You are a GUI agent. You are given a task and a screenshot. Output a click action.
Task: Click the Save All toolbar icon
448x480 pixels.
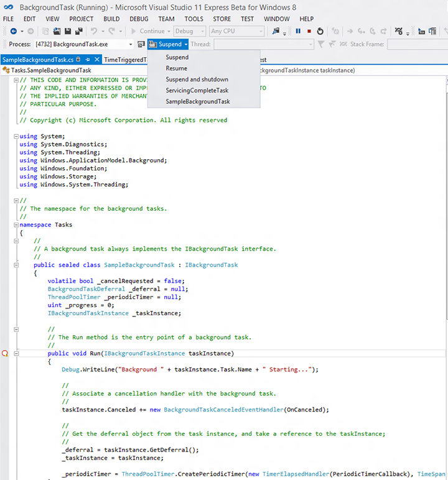click(x=79, y=31)
